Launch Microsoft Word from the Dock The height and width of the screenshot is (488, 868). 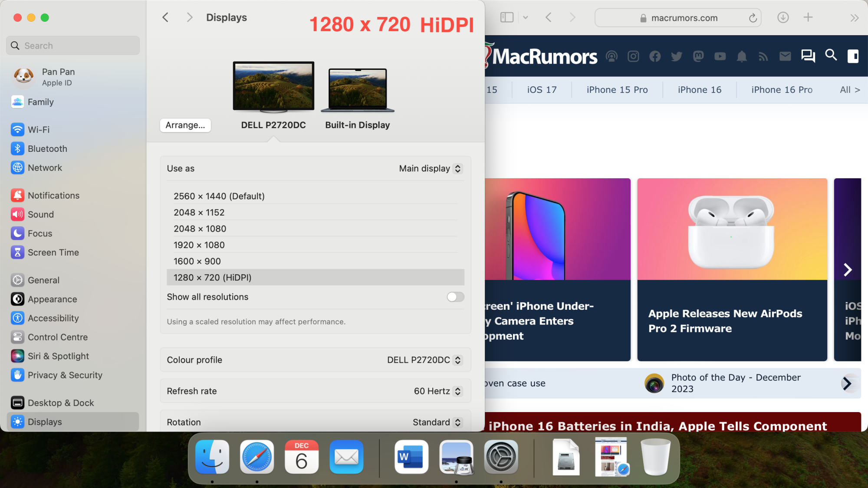tap(411, 457)
